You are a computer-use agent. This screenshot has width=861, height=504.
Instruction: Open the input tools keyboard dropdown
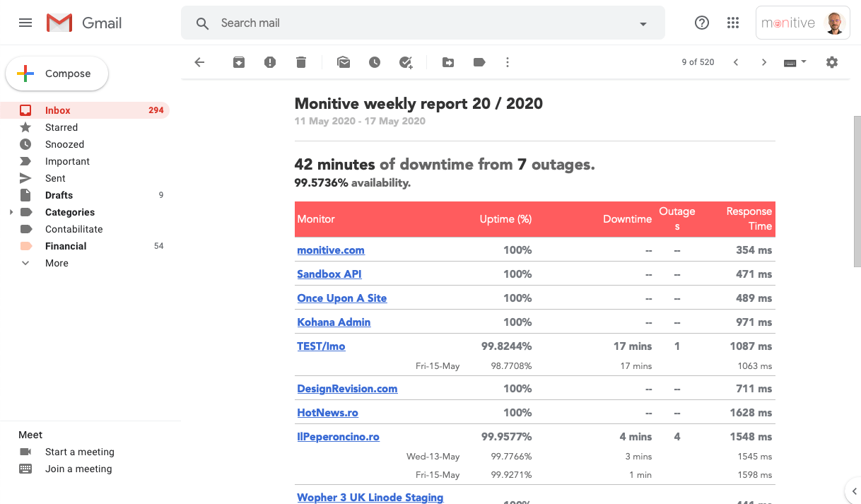(795, 62)
